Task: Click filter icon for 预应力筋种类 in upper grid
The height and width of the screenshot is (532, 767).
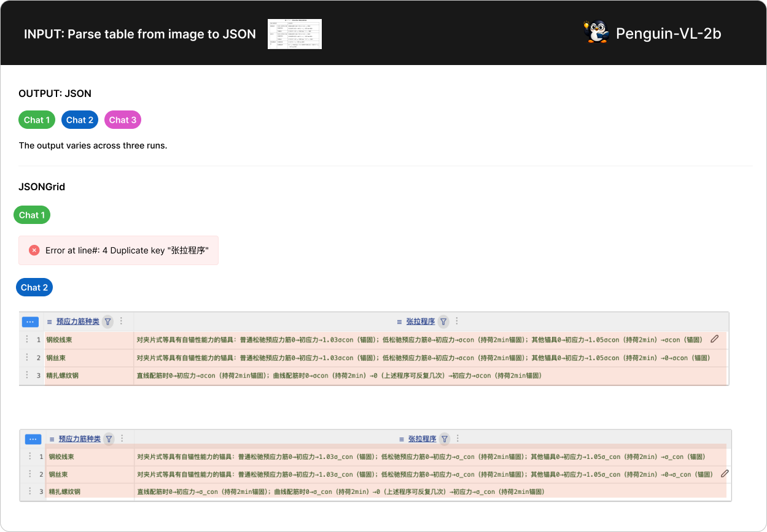Action: [x=107, y=322]
